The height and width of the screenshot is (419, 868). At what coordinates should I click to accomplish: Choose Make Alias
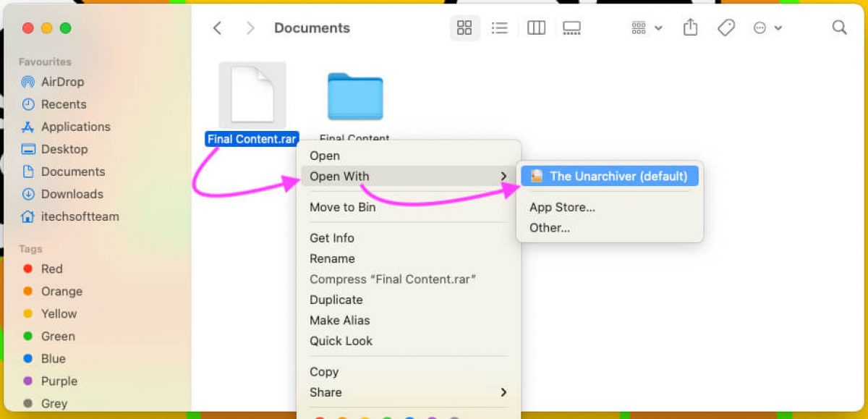coord(340,320)
